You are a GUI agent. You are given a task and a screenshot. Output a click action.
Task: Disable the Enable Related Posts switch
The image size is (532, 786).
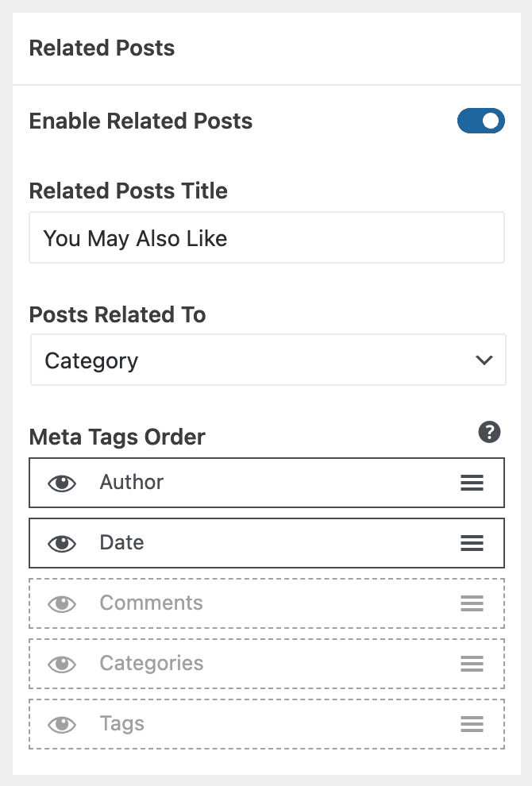pos(480,121)
